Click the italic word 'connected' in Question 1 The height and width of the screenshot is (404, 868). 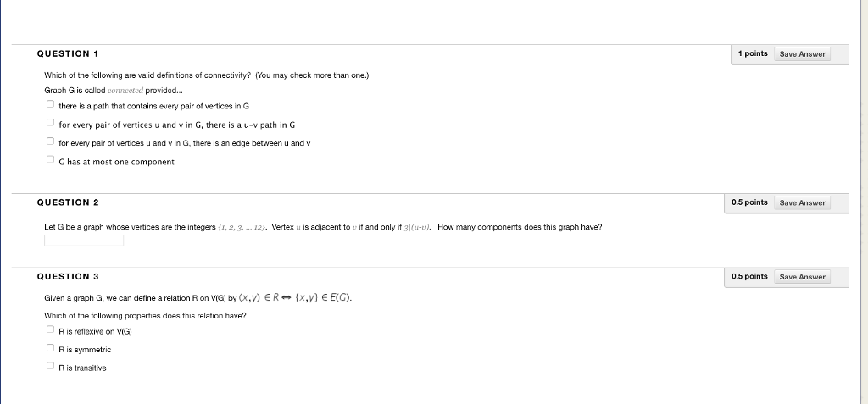125,91
